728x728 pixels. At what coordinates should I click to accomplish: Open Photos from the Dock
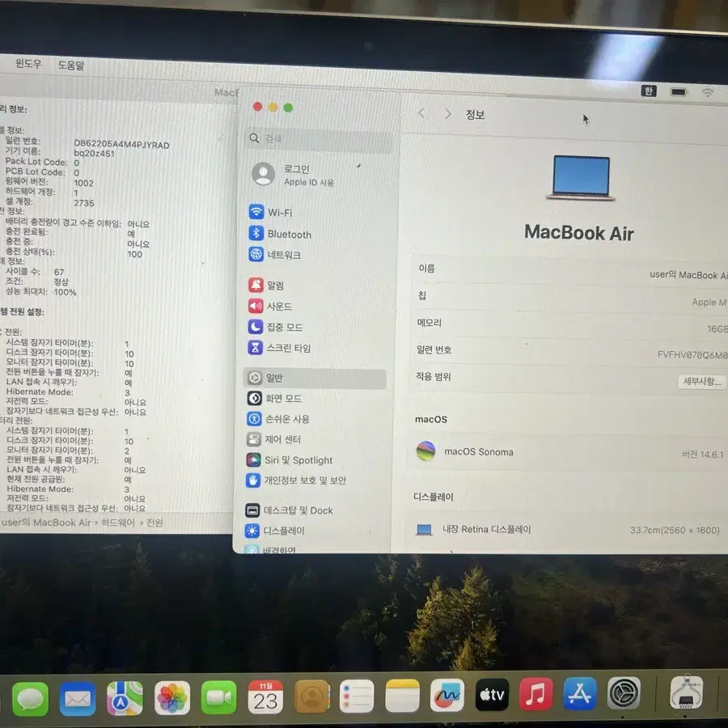(172, 698)
